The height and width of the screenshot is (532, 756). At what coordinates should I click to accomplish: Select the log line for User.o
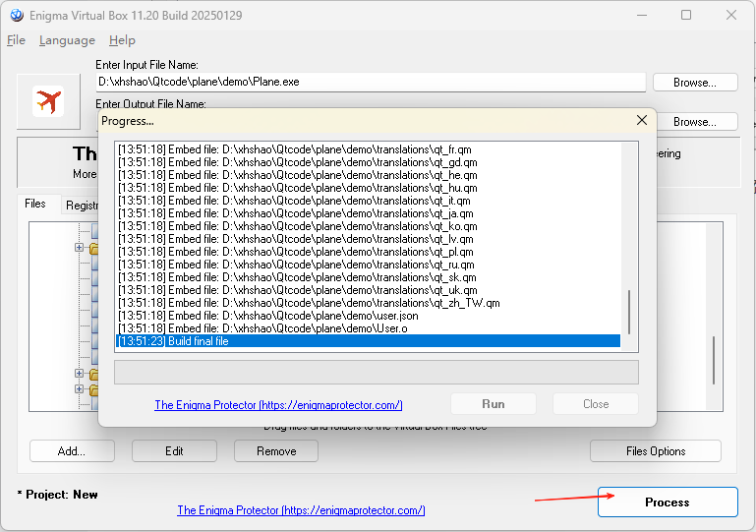point(369,328)
